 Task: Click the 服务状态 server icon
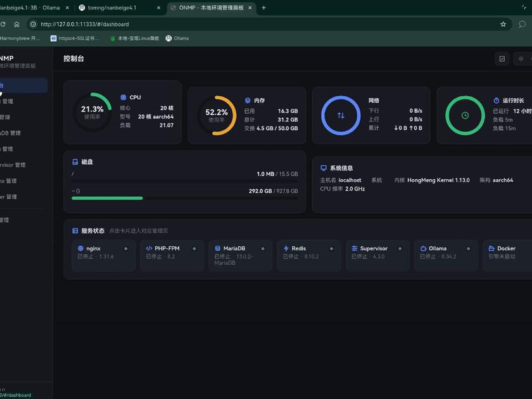[75, 231]
